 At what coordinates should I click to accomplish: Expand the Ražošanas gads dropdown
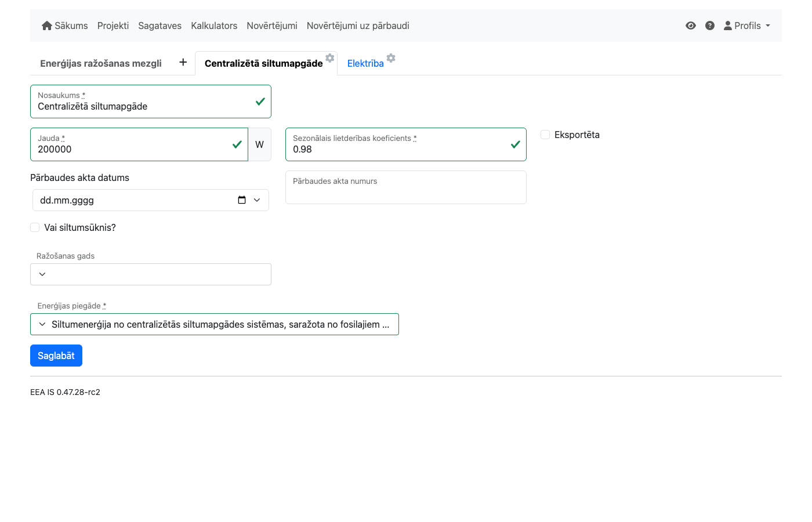pyautogui.click(x=151, y=274)
